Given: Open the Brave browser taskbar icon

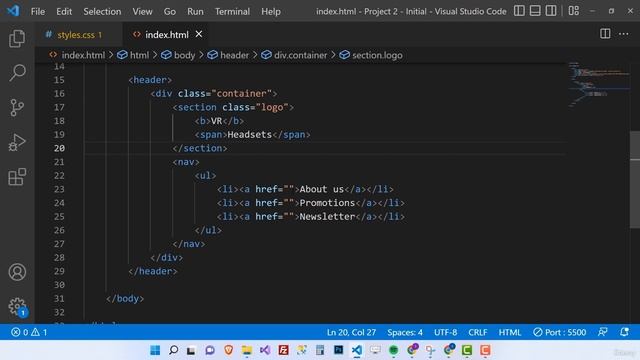Looking at the screenshot, I should click(229, 350).
